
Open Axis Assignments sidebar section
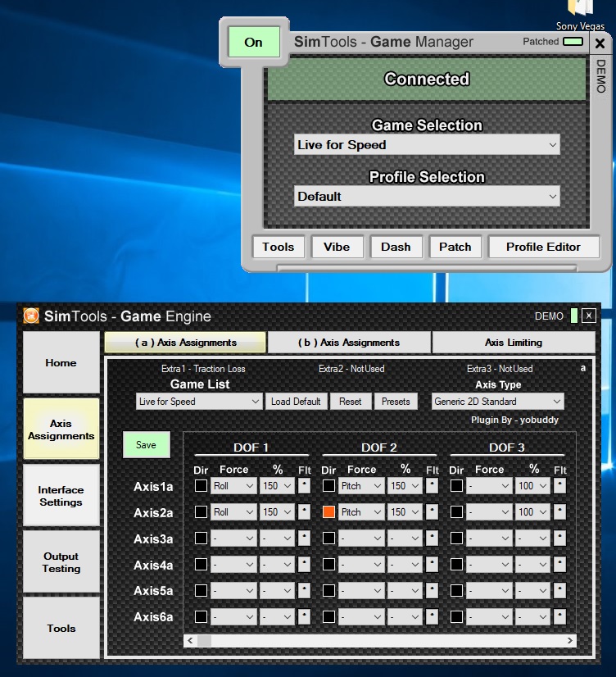(x=61, y=429)
